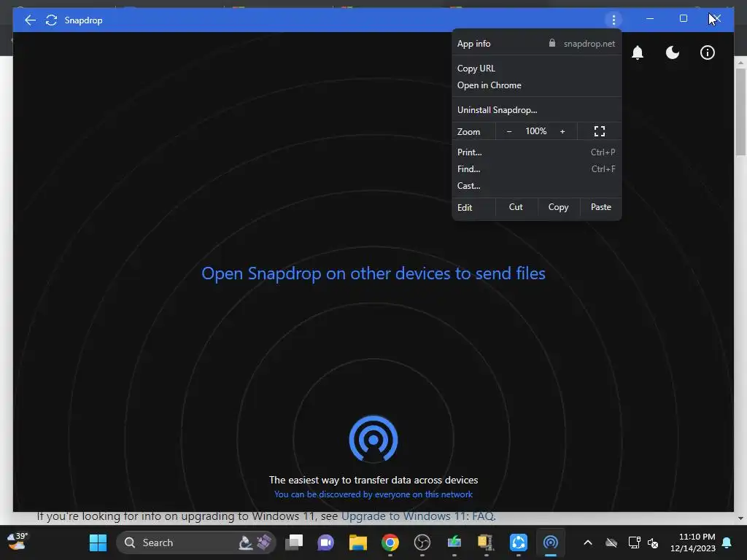The height and width of the screenshot is (560, 747).
Task: Open the Teams chat taskbar icon
Action: point(326,542)
